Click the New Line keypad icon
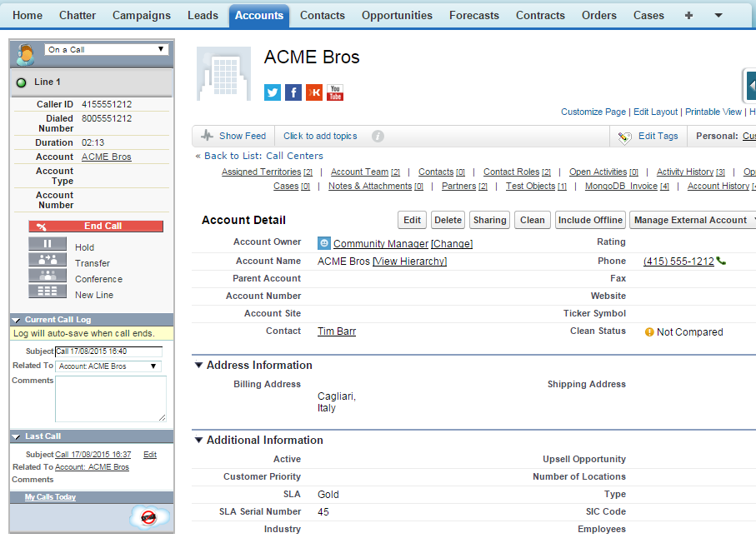 (x=48, y=291)
